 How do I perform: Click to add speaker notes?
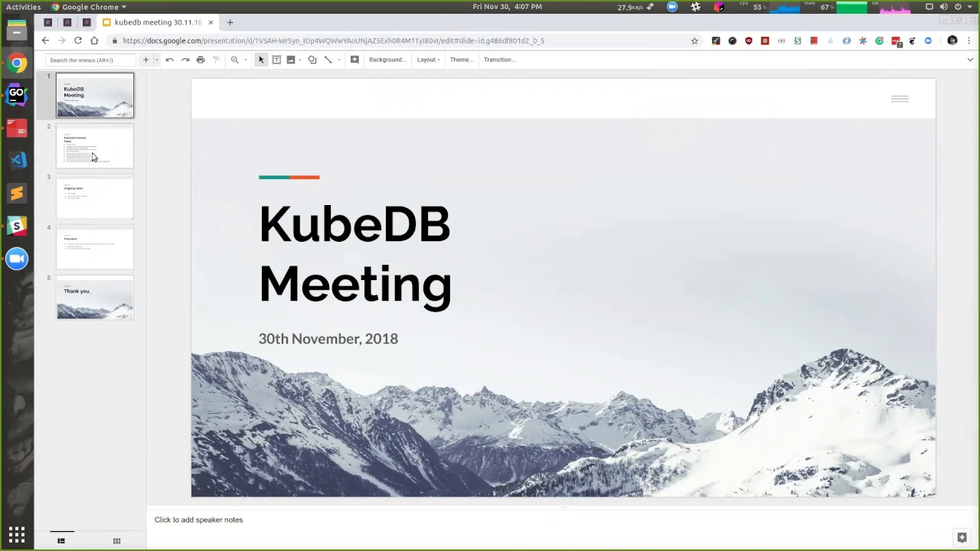click(198, 520)
